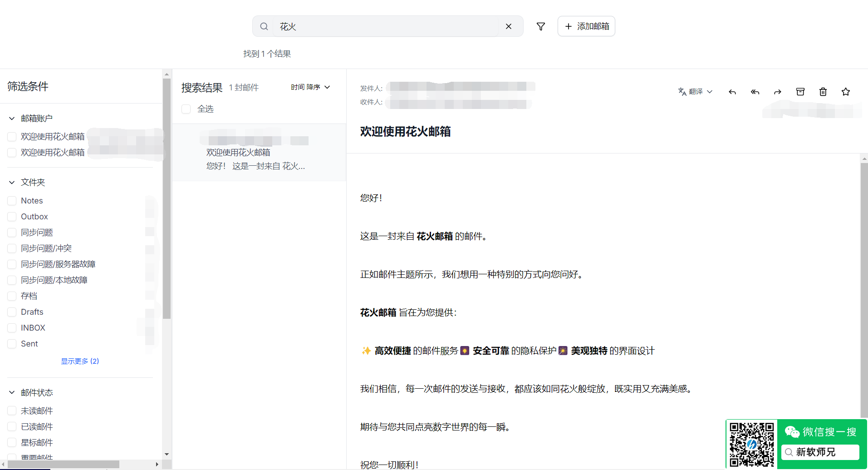The width and height of the screenshot is (868, 470).
Task: Check the 全选 select-all checkbox
Action: (186, 109)
